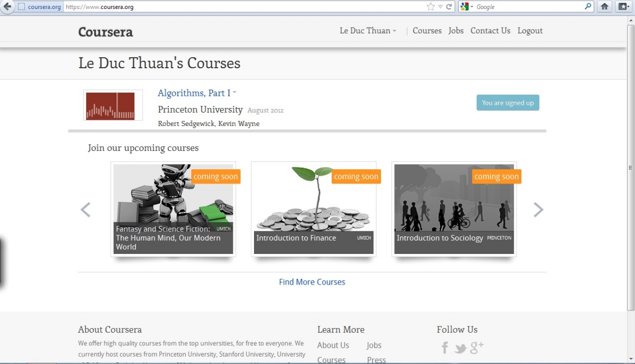Go to Contact Us in the header
635x364 pixels.
(491, 31)
